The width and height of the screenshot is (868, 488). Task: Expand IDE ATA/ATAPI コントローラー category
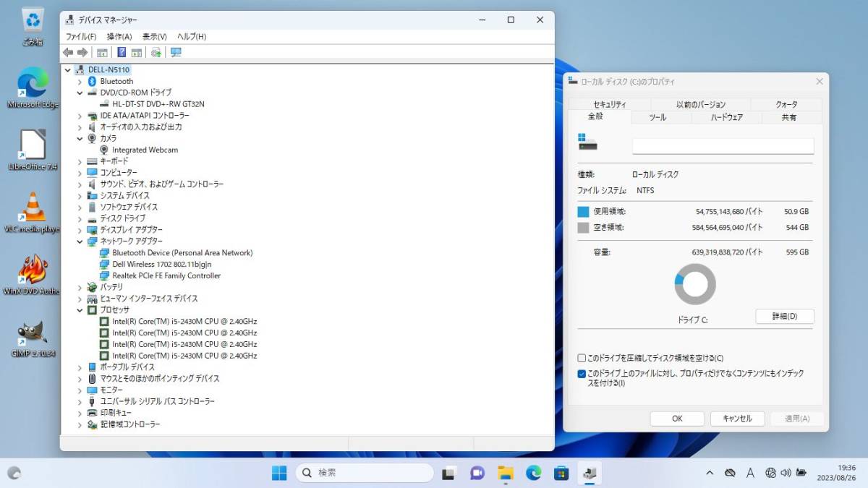pos(80,116)
